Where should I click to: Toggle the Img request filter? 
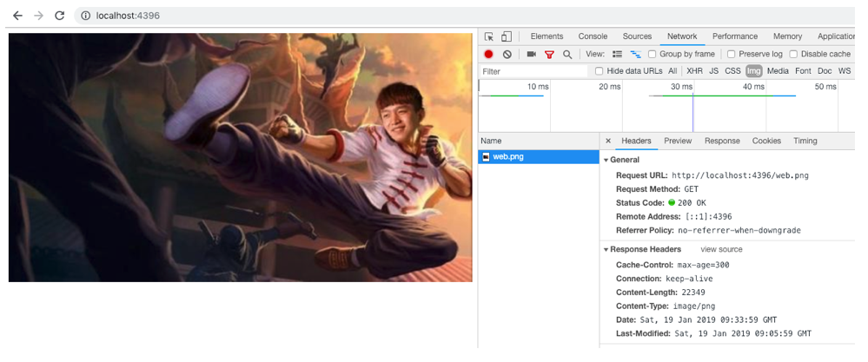753,70
